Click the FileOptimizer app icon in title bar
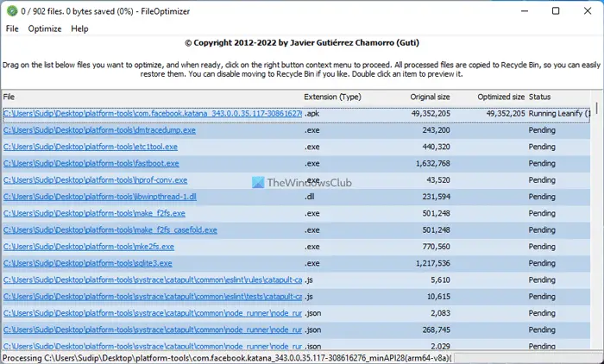604x364 pixels. click(12, 11)
